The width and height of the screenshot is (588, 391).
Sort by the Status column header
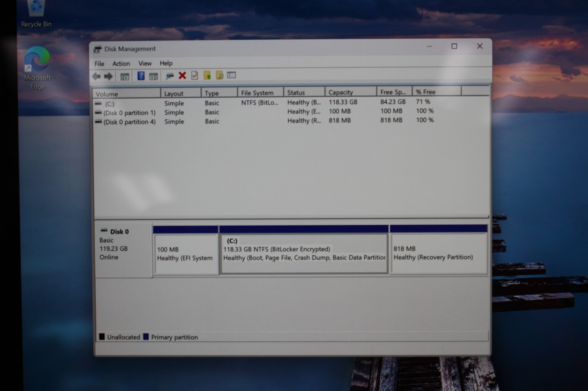pos(304,92)
